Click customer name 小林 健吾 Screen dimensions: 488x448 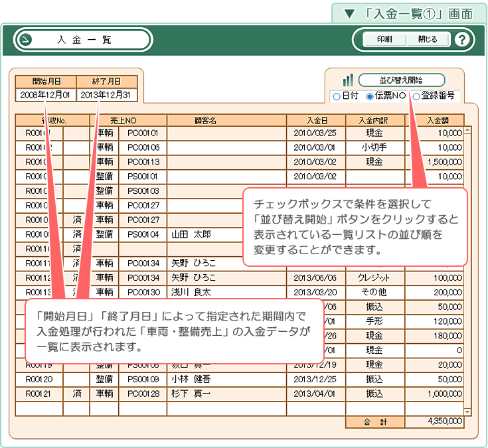click(x=191, y=379)
